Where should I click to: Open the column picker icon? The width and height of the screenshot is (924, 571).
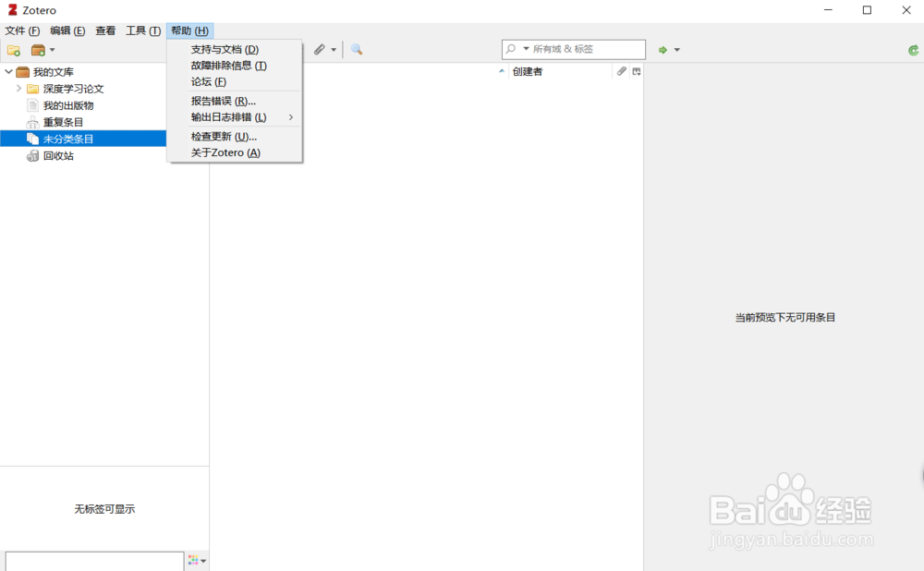(637, 71)
